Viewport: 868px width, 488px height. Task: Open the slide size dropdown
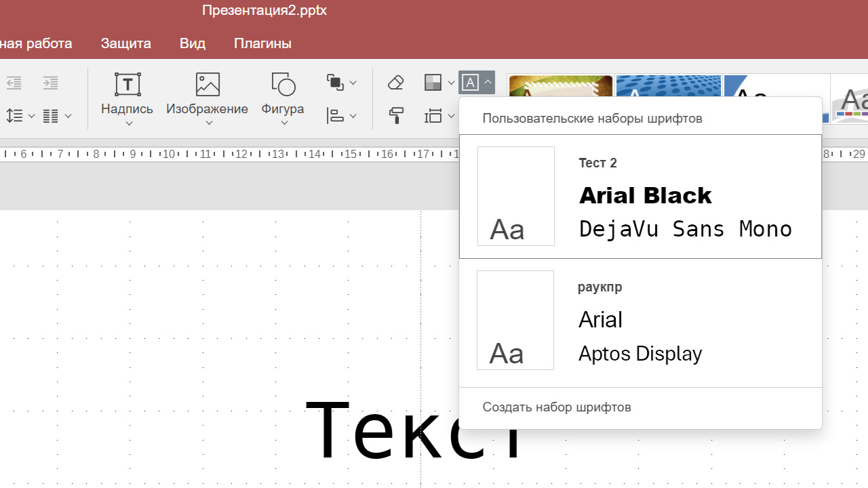pyautogui.click(x=439, y=116)
